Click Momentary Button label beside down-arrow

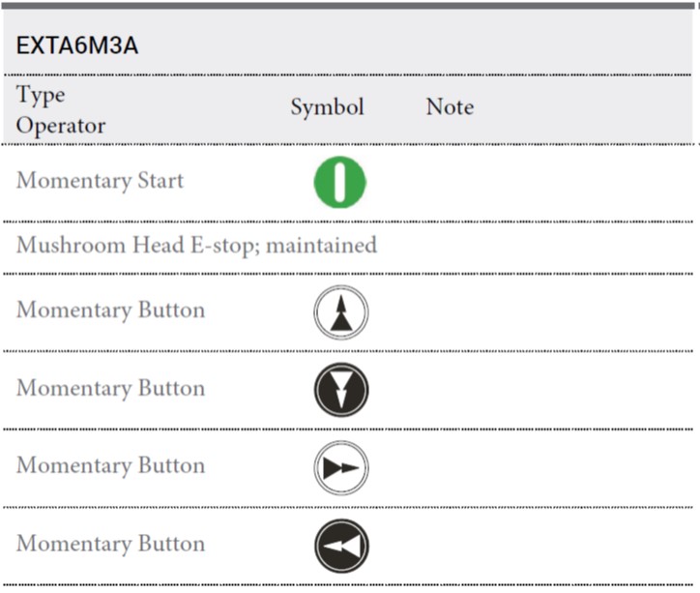[111, 388]
